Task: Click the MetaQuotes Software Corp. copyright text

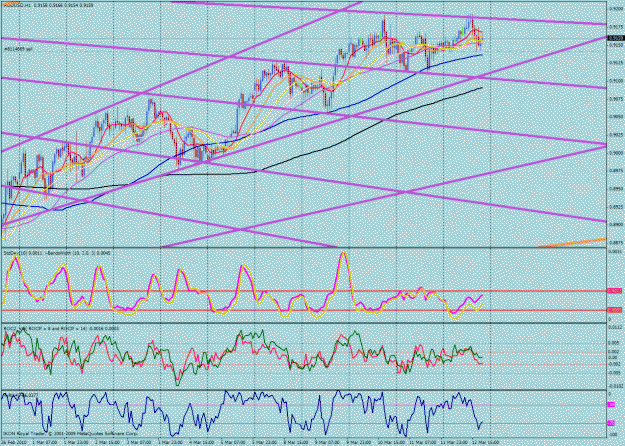Action: click(x=70, y=433)
